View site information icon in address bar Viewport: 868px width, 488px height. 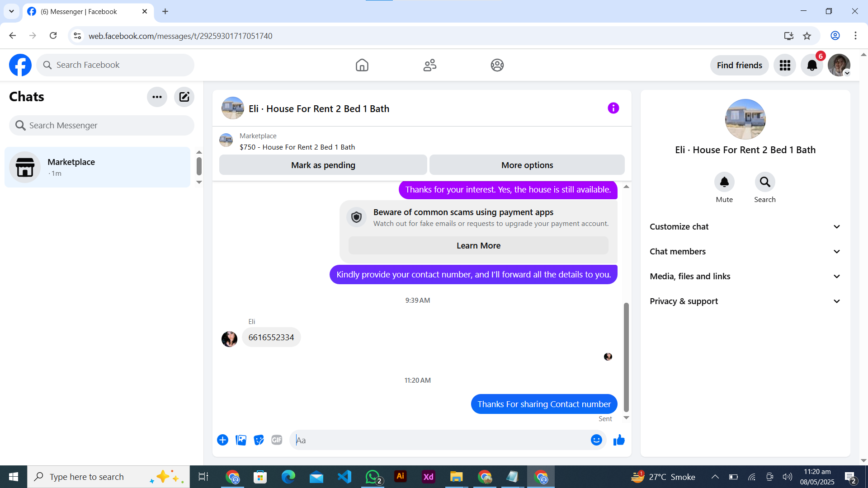tap(77, 36)
